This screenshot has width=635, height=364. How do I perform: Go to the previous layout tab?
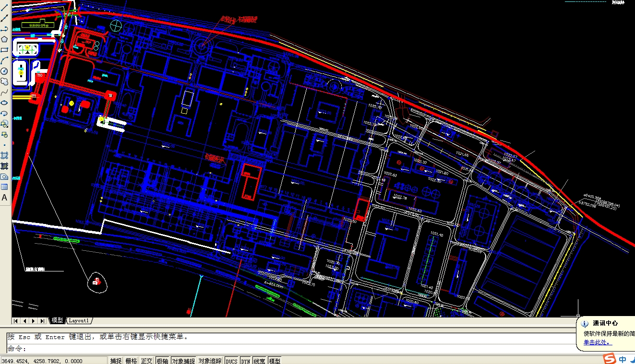[x=24, y=321]
